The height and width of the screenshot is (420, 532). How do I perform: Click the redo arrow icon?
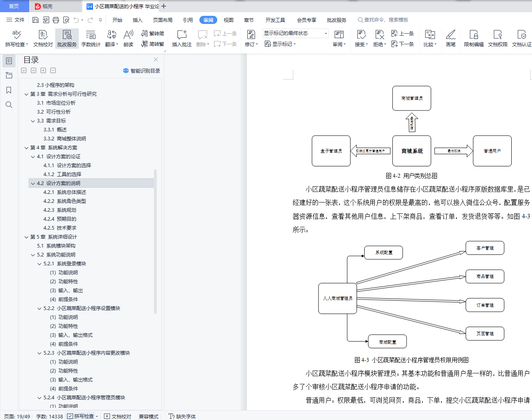click(x=90, y=20)
